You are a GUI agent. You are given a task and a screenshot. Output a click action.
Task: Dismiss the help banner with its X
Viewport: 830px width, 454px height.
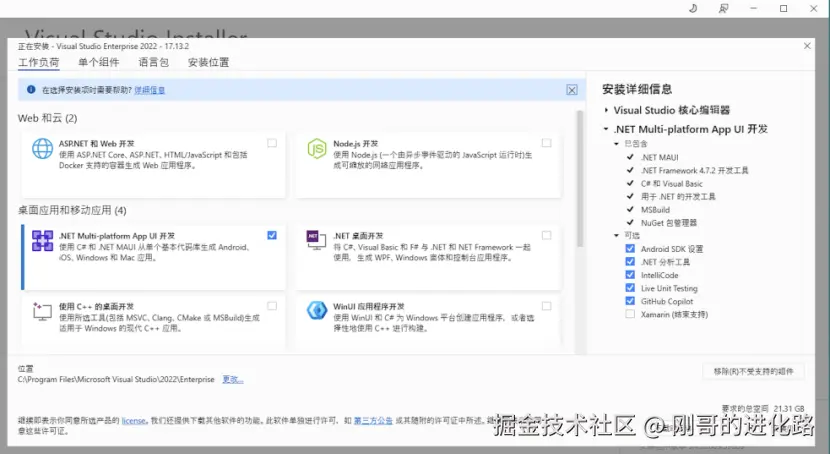572,90
